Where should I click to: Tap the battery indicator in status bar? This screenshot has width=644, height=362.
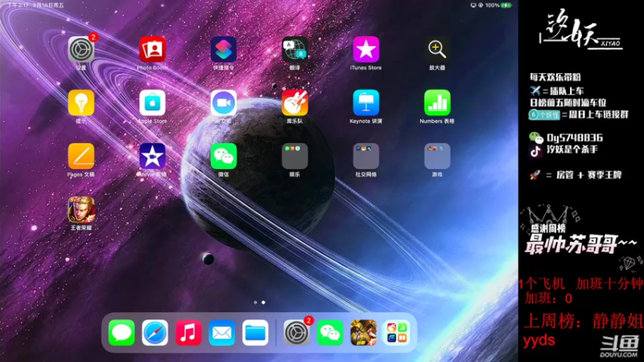pos(506,6)
